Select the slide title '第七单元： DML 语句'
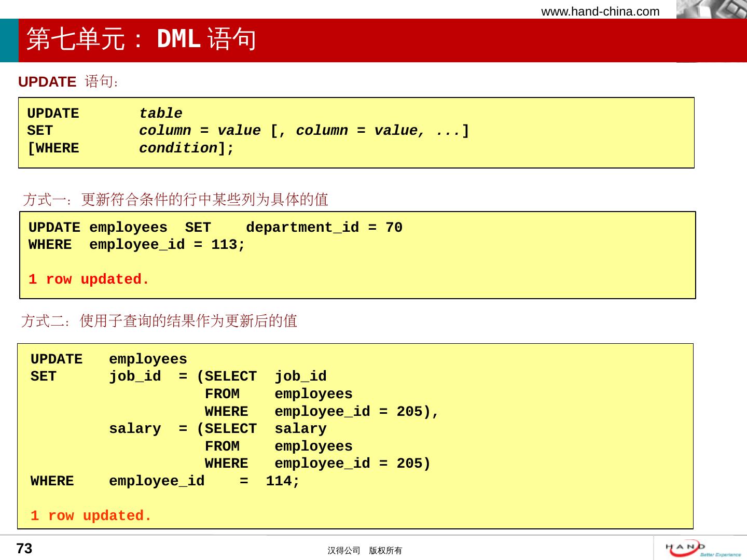 coord(142,39)
